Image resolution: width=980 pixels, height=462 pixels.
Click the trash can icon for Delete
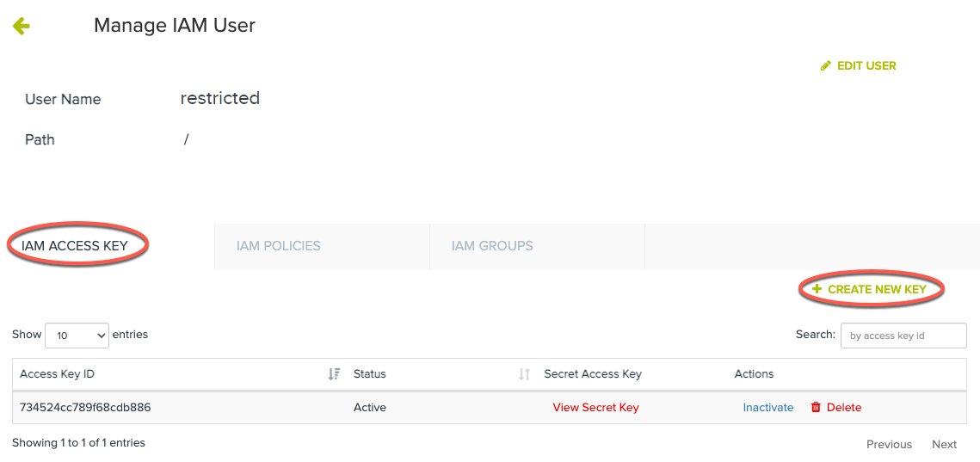point(816,408)
